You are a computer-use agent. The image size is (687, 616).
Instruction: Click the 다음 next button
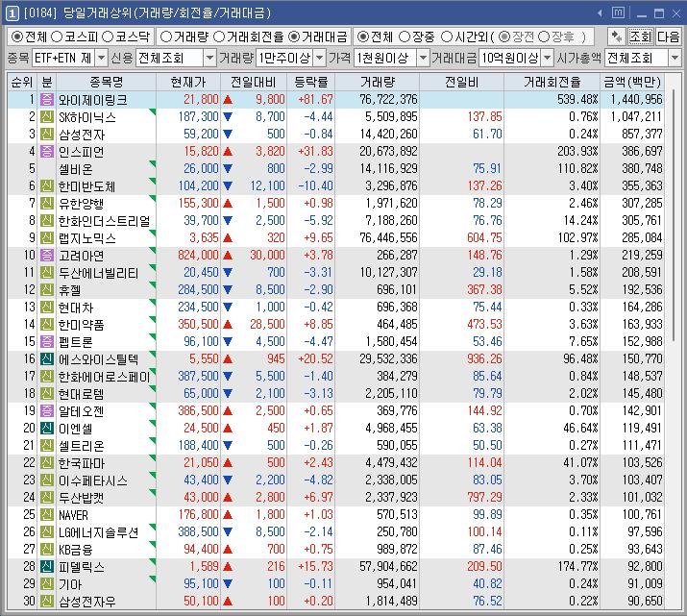pyautogui.click(x=668, y=37)
